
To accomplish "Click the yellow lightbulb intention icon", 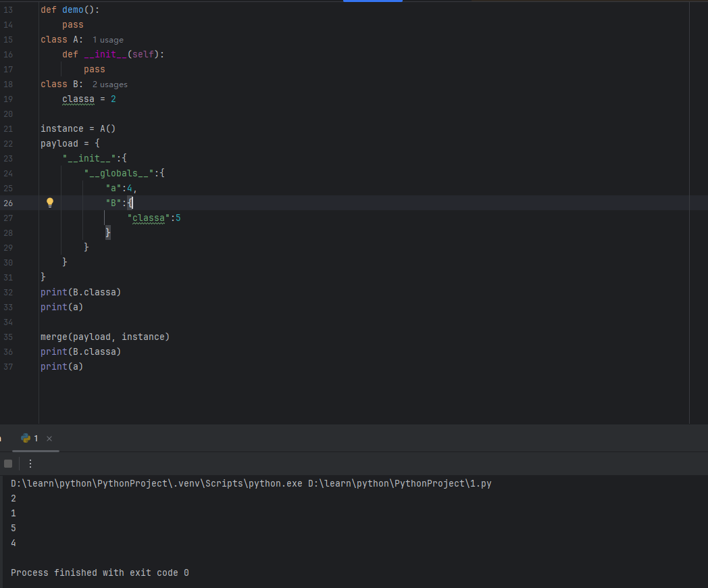I will coord(50,203).
